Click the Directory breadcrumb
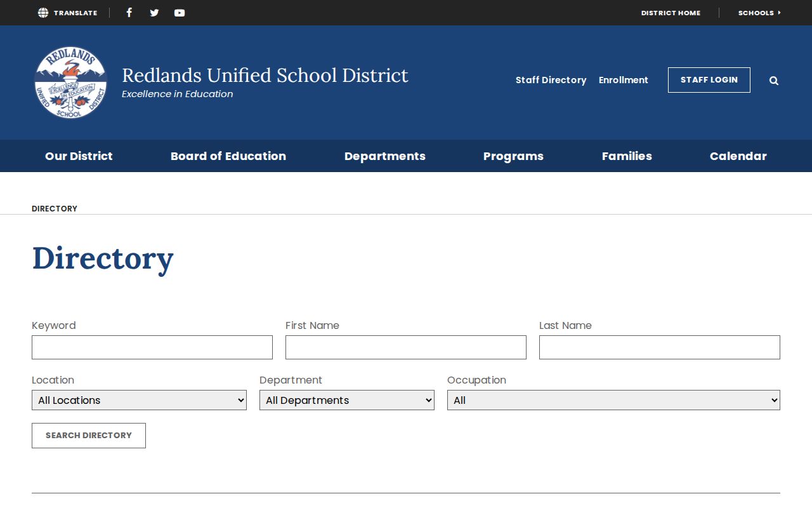 [x=55, y=208]
